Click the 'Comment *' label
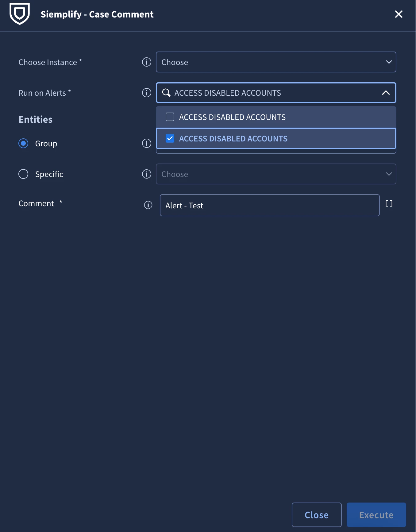The height and width of the screenshot is (532, 416). coord(40,203)
